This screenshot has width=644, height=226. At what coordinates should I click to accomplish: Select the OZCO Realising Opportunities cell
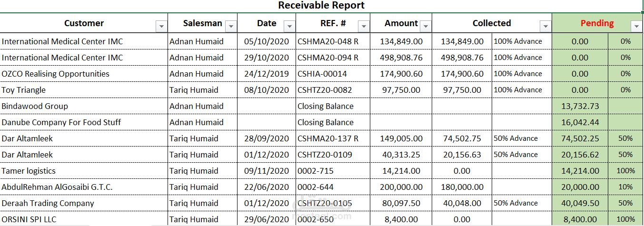tap(56, 74)
